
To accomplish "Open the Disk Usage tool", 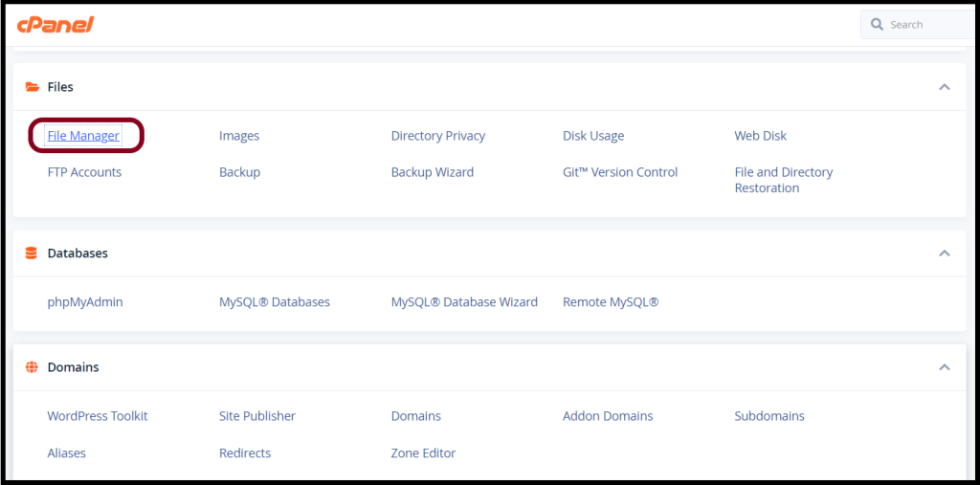I will (593, 135).
